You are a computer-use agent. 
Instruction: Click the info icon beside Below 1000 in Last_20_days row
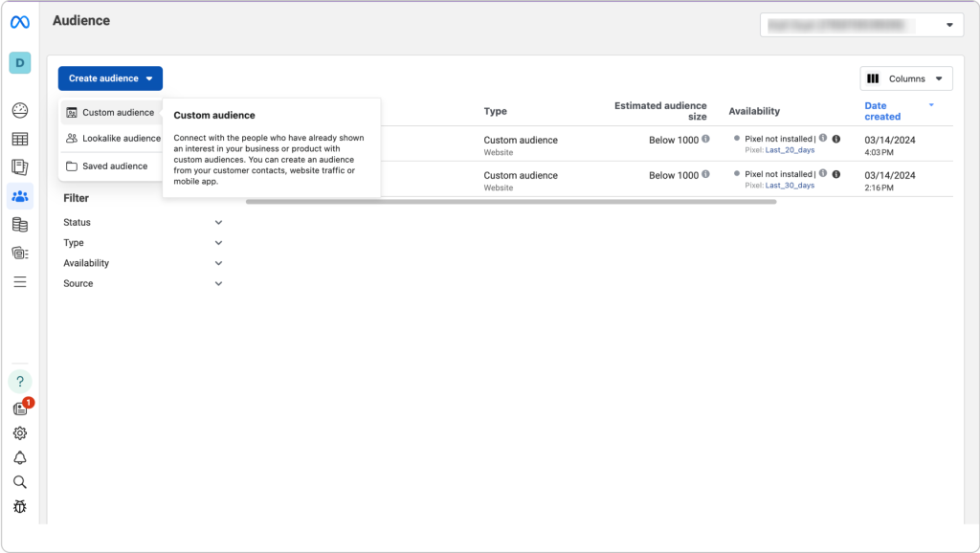point(705,139)
